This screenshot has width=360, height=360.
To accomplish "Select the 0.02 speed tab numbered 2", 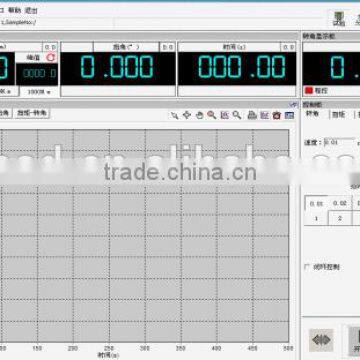I will [x=340, y=210].
